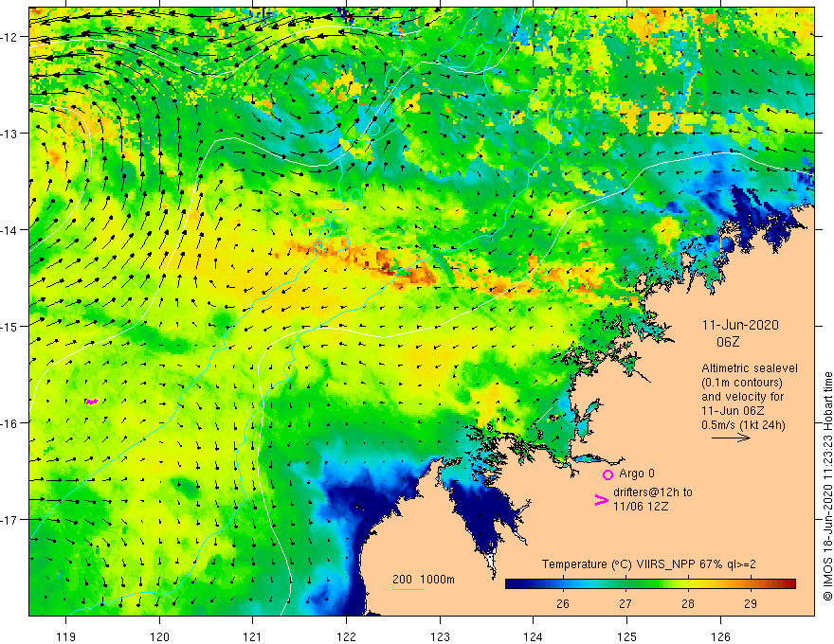Click the latitude axis label -16
This screenshot has height=644, width=834.
coord(9,423)
